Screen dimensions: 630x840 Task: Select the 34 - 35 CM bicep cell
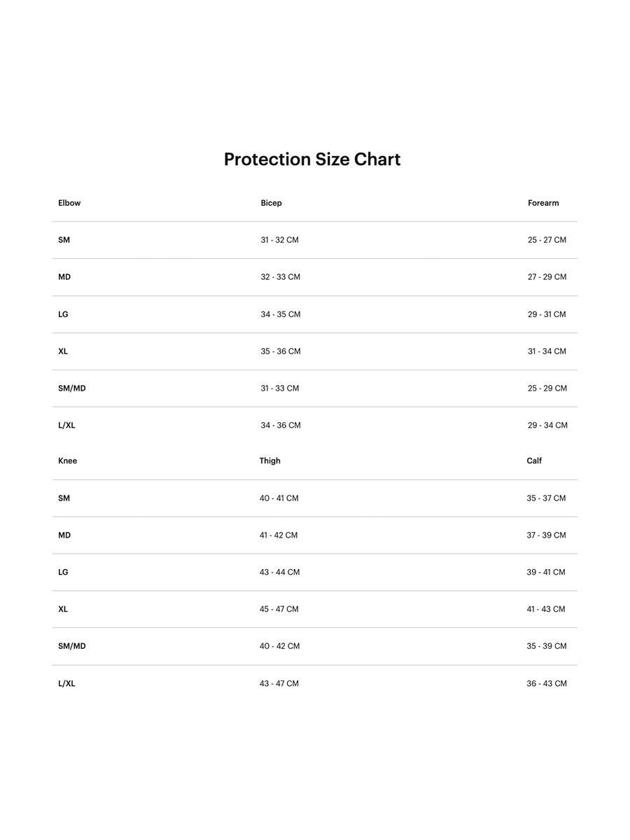280,314
